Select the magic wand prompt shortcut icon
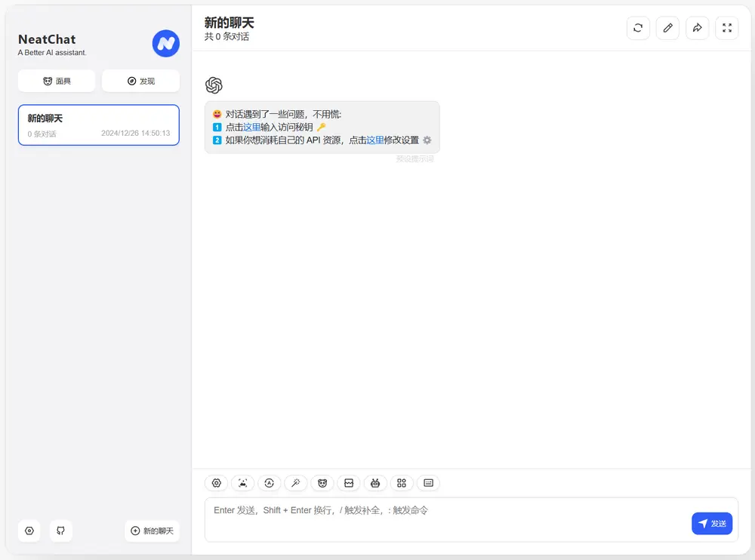This screenshot has width=755, height=560. click(x=295, y=483)
